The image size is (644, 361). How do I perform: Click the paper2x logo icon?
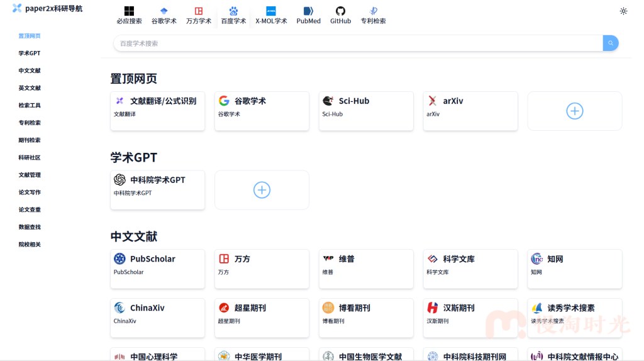pyautogui.click(x=17, y=8)
